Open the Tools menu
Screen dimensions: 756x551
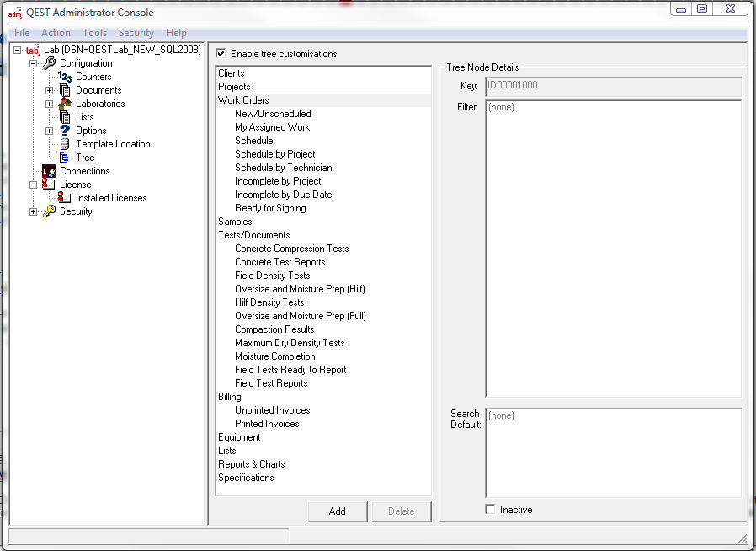(x=94, y=33)
